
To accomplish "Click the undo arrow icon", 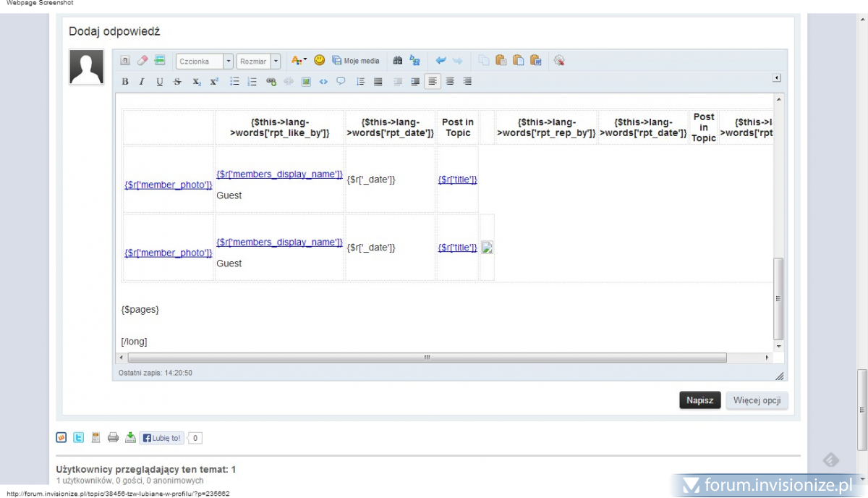I will click(441, 61).
